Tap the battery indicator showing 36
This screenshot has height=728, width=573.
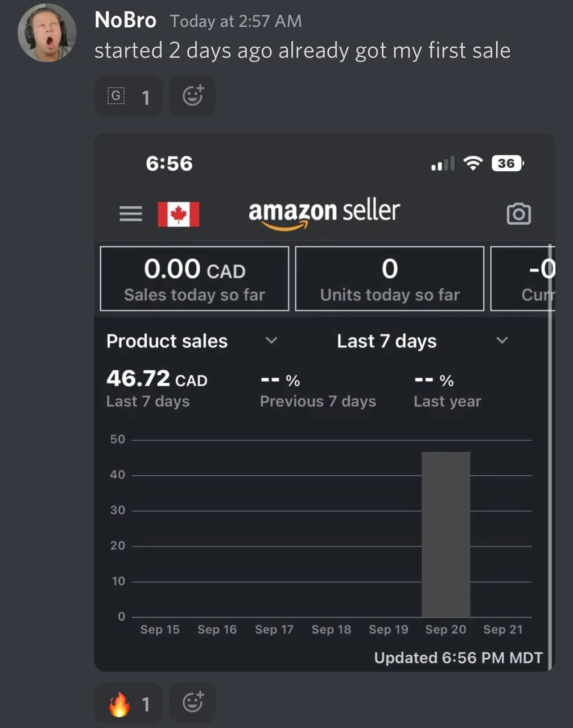[507, 164]
